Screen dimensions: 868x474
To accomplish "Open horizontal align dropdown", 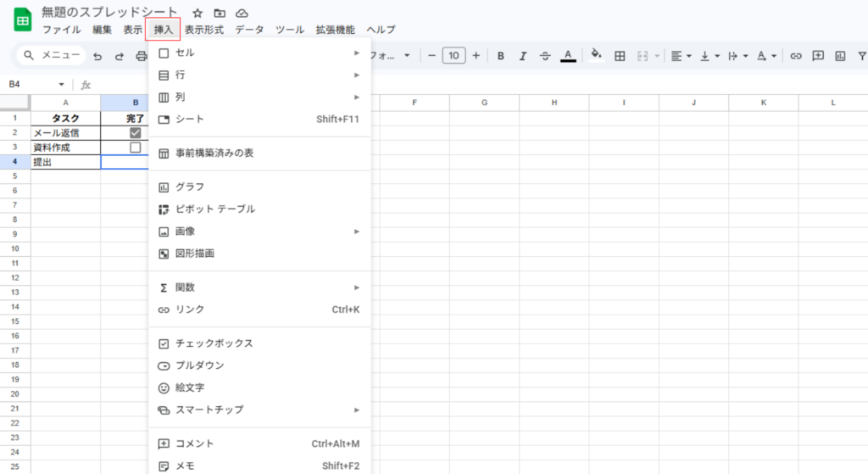I will (x=681, y=56).
